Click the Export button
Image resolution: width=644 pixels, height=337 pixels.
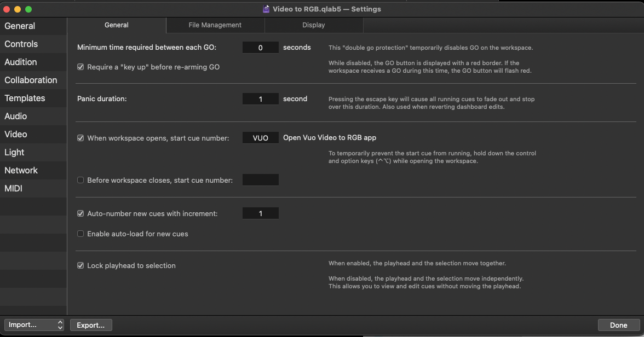point(91,325)
